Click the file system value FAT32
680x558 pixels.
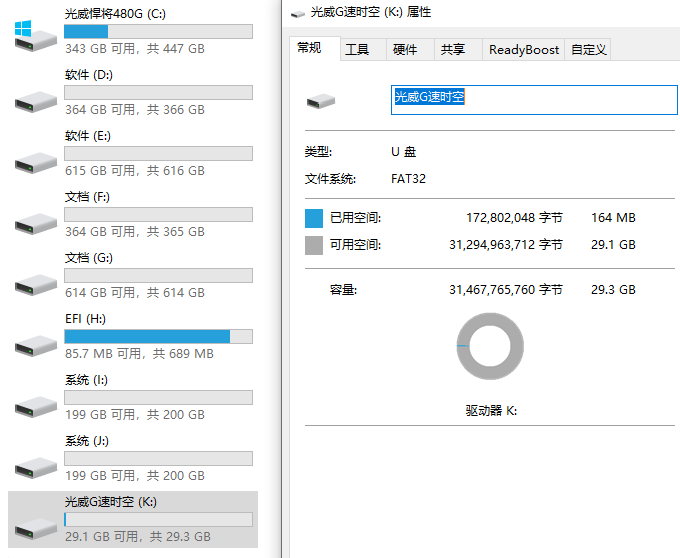(408, 179)
